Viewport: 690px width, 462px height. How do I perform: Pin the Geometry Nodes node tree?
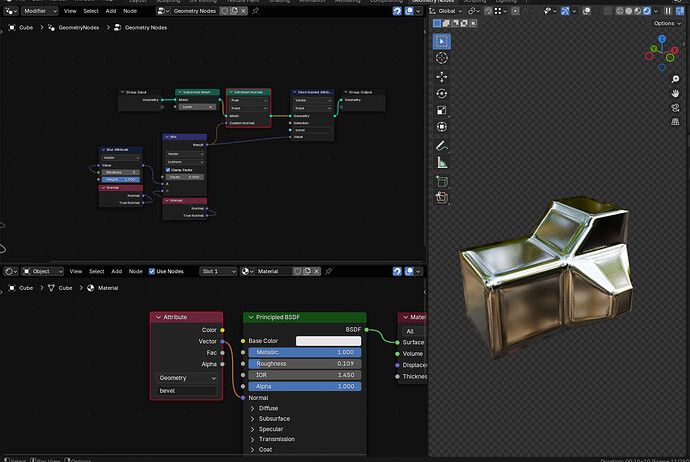[x=255, y=11]
